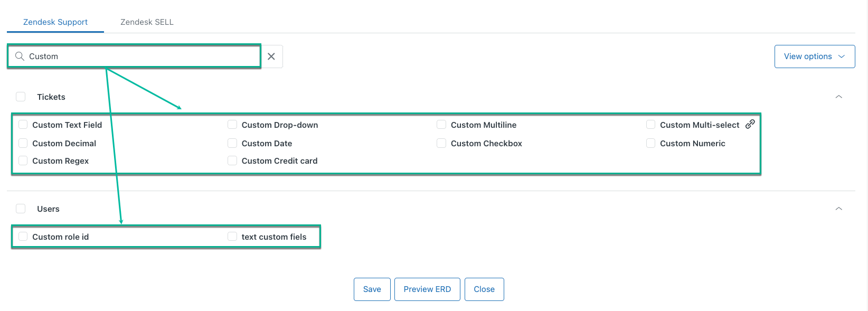Tick the text custom fiels checkbox
The image size is (868, 311).
[x=232, y=237]
